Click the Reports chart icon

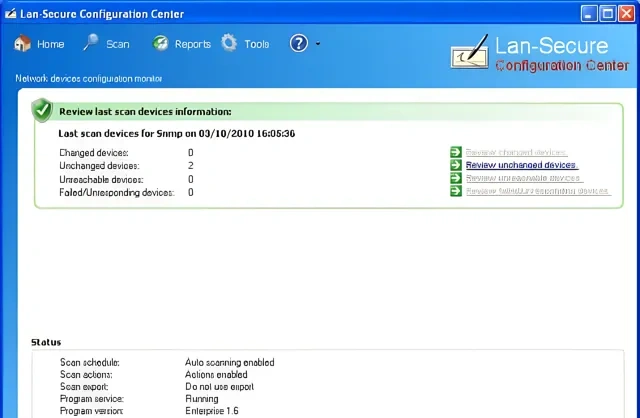click(160, 43)
